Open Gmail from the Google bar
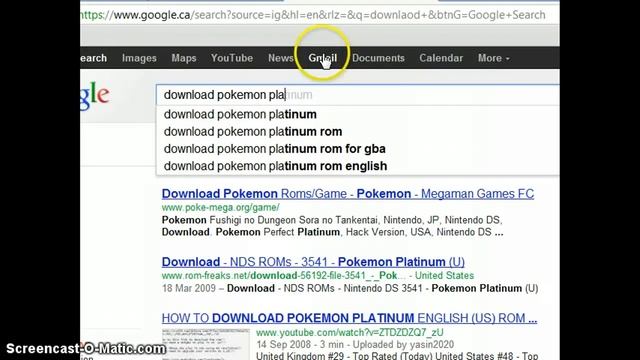 click(x=322, y=58)
